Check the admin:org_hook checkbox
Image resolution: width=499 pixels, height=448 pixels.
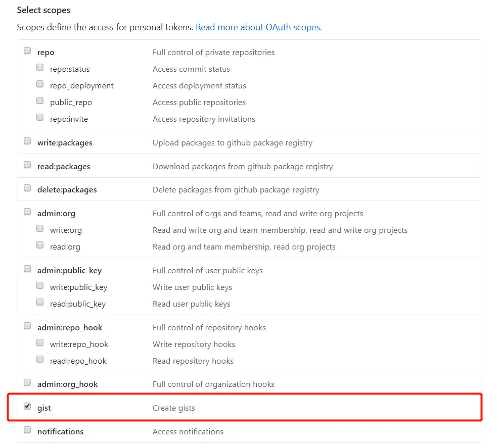27,382
